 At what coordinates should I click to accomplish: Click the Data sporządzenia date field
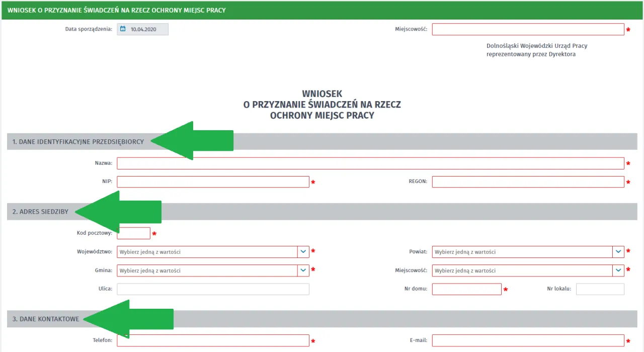[x=143, y=29]
